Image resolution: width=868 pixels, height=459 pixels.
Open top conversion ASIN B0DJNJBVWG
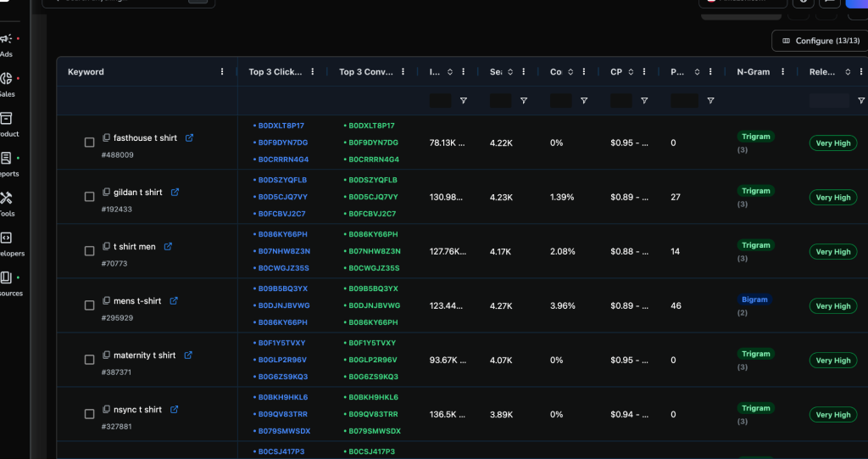(x=374, y=305)
